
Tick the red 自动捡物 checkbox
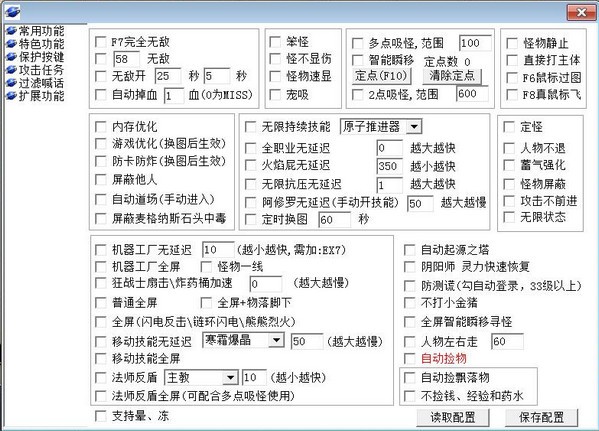410,358
